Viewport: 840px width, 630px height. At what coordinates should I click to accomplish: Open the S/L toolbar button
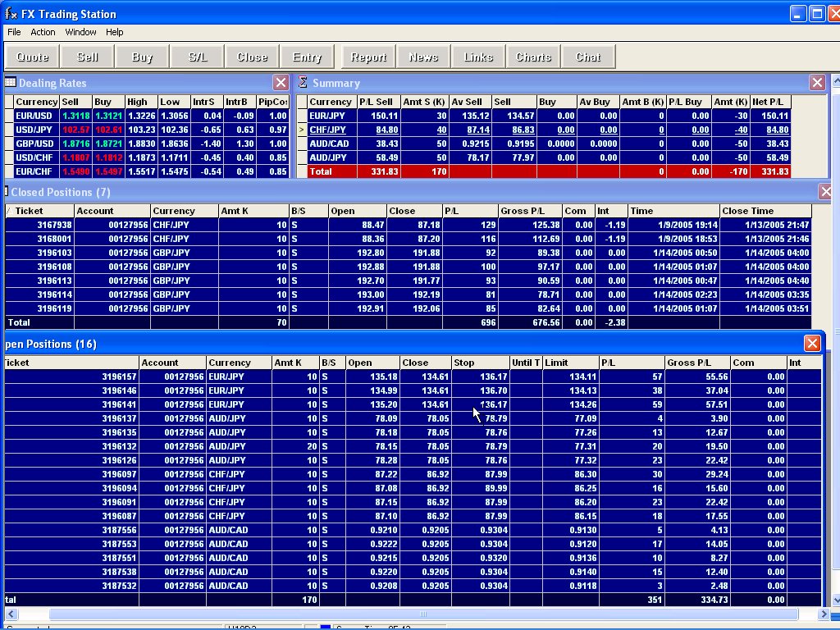point(197,57)
